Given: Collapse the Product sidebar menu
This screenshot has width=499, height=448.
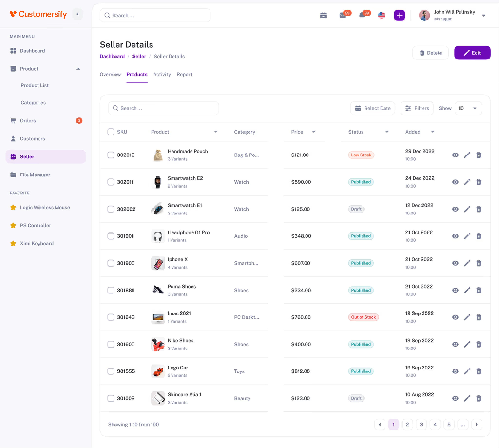Looking at the screenshot, I should pyautogui.click(x=78, y=69).
